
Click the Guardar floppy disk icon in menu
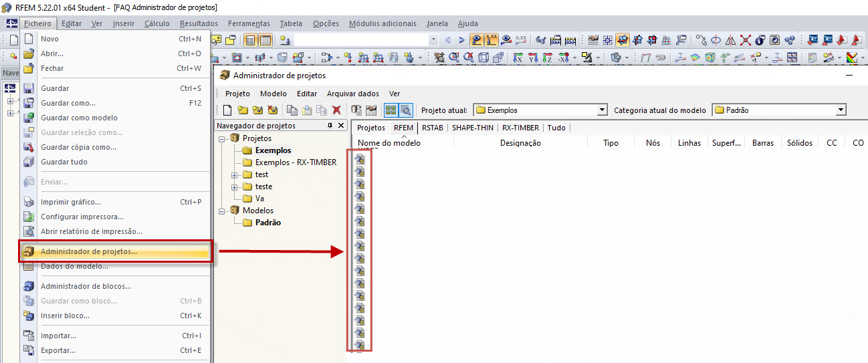(x=29, y=88)
